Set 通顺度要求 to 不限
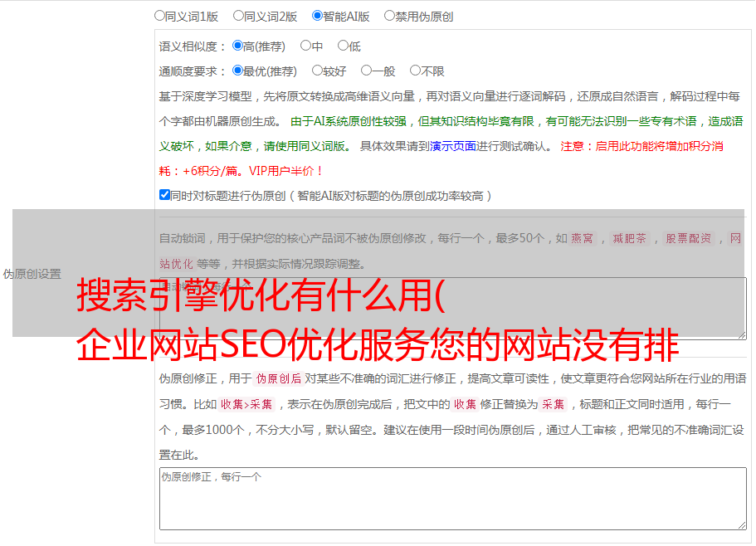 (x=415, y=71)
